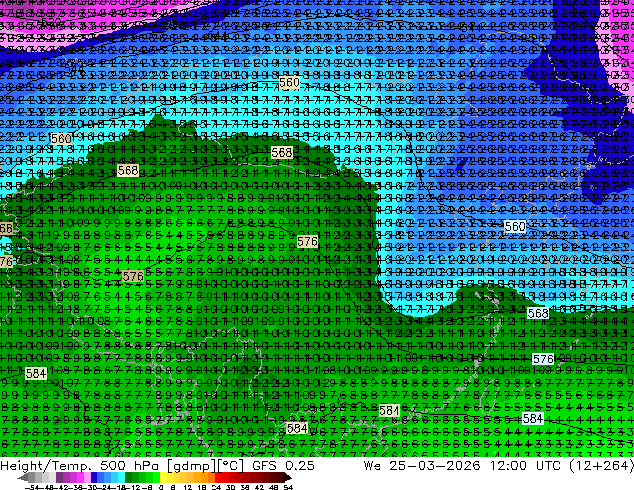Pick the dark purple swatch in the legend
This screenshot has height=490, width=634.
click(59, 477)
